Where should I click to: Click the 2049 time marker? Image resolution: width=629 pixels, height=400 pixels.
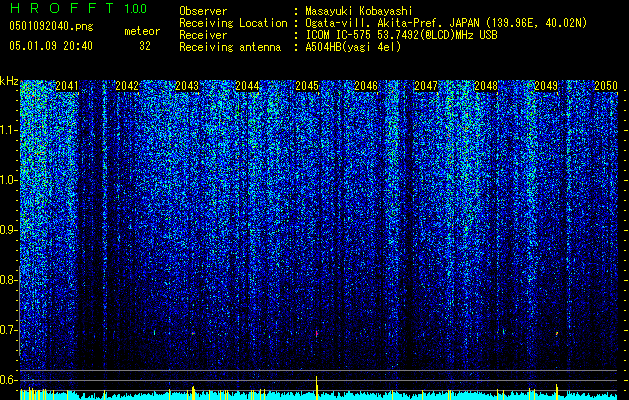pos(546,86)
